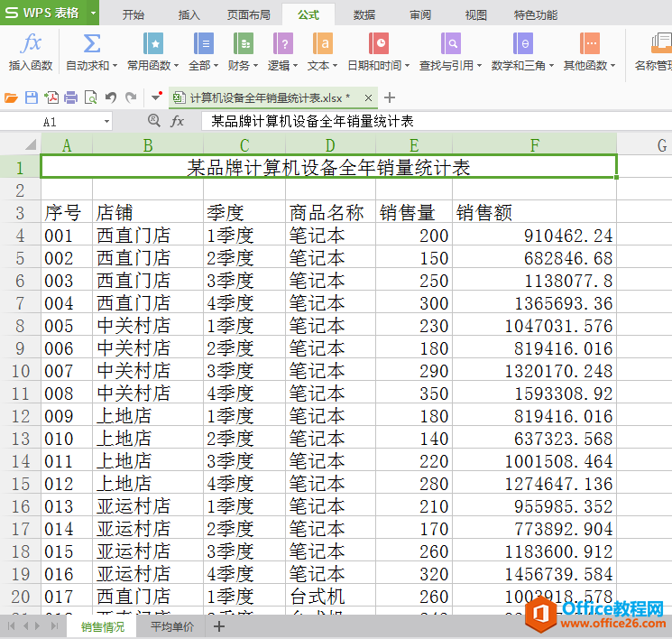This screenshot has width=672, height=639.
Task: Go to first sheet navigation arrow
Action: pos(11,626)
